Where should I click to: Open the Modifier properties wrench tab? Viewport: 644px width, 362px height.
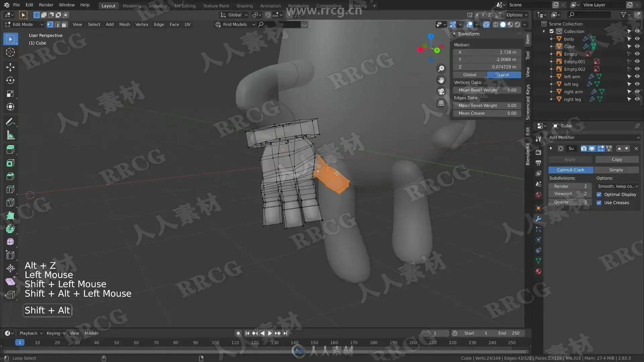pos(538,219)
